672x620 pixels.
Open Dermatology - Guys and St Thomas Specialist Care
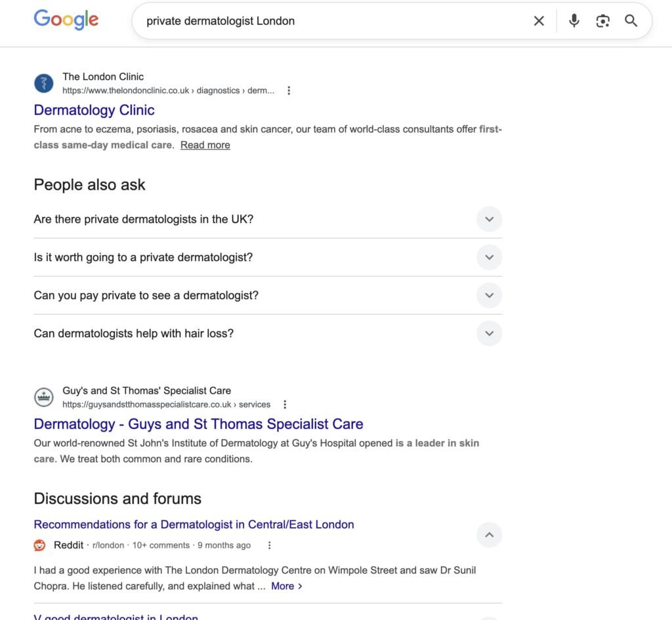coord(198,424)
